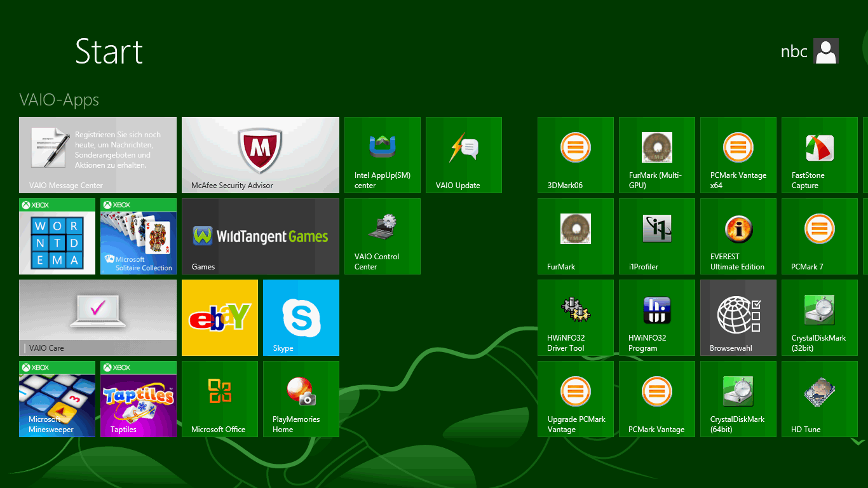The width and height of the screenshot is (868, 488).
Task: Open the VAIO Message Center tile
Action: pos(98,155)
